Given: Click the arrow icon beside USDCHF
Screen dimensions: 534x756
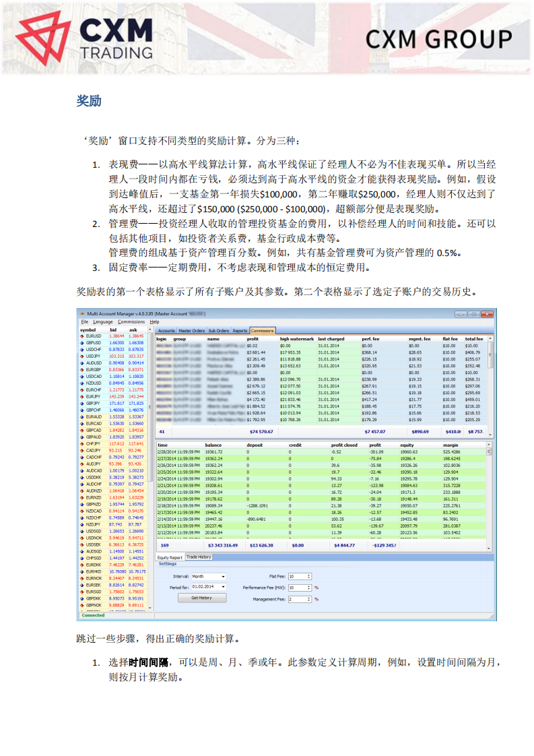Looking at the screenshot, I should 82,350.
